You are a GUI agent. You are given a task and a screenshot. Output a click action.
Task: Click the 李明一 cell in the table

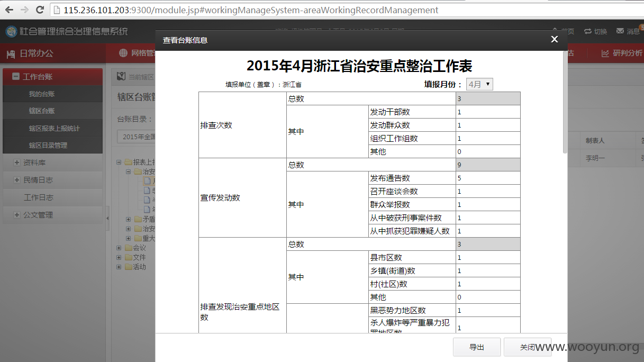point(595,158)
